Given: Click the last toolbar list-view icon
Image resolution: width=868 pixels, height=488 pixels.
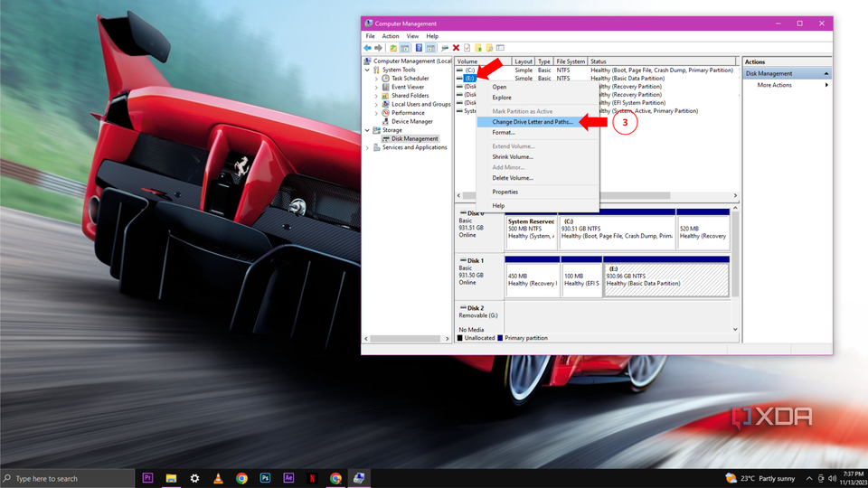Looking at the screenshot, I should 500,48.
